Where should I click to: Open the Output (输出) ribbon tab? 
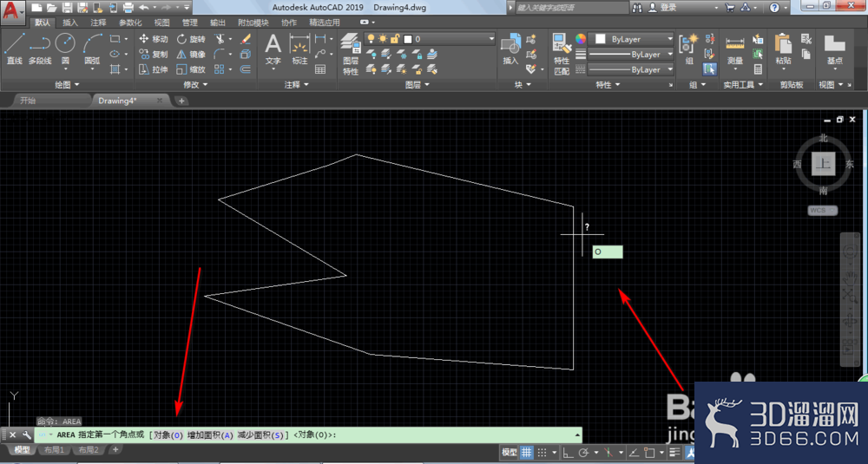218,23
